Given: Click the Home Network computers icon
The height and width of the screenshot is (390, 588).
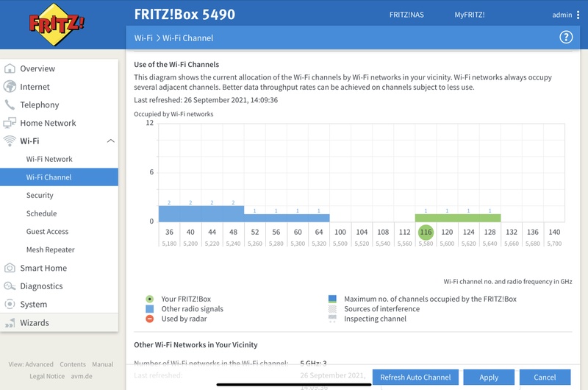Looking at the screenshot, I should [10, 123].
